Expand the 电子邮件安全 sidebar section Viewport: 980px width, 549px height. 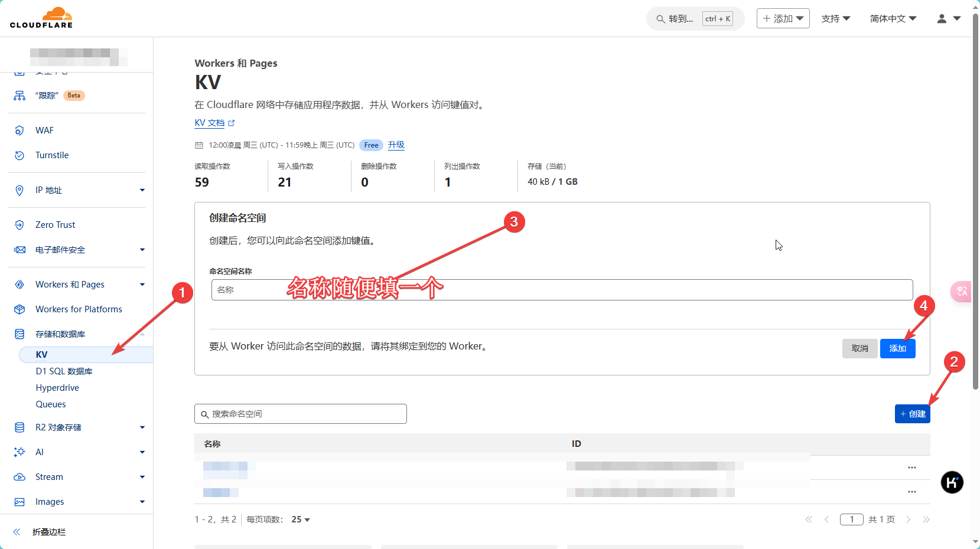point(142,250)
